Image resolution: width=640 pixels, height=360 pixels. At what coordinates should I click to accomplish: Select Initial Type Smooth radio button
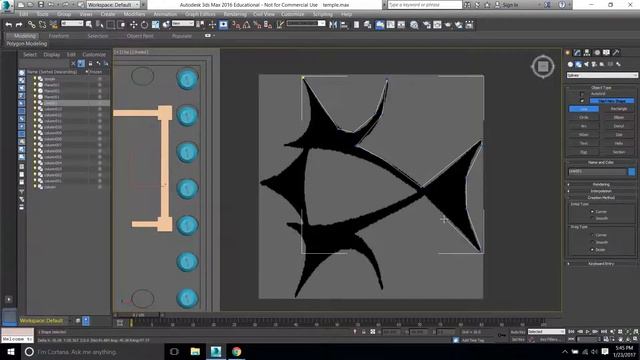pyautogui.click(x=592, y=218)
